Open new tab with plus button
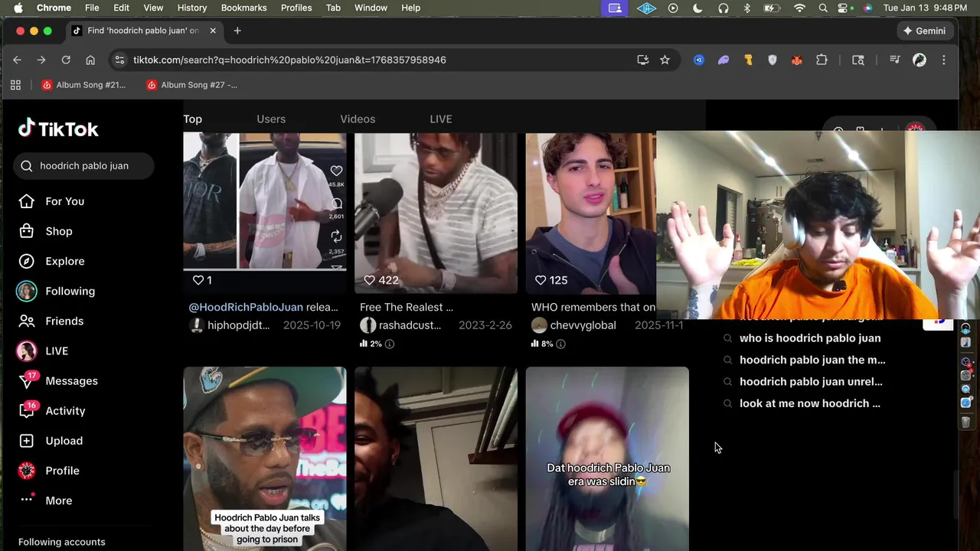Viewport: 980px width, 551px height. coord(237,31)
